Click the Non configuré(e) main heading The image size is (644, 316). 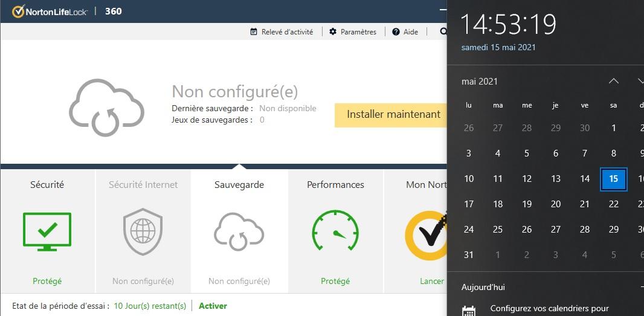[235, 91]
